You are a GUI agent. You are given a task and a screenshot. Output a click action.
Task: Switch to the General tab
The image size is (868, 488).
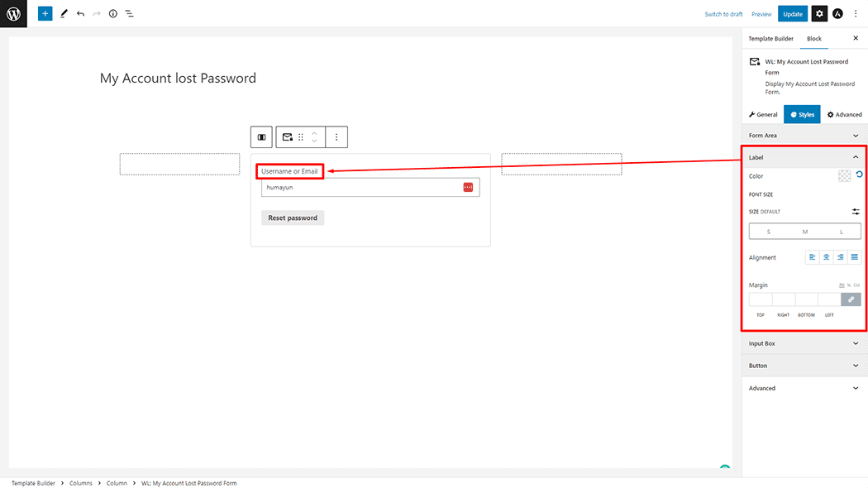[763, 115]
